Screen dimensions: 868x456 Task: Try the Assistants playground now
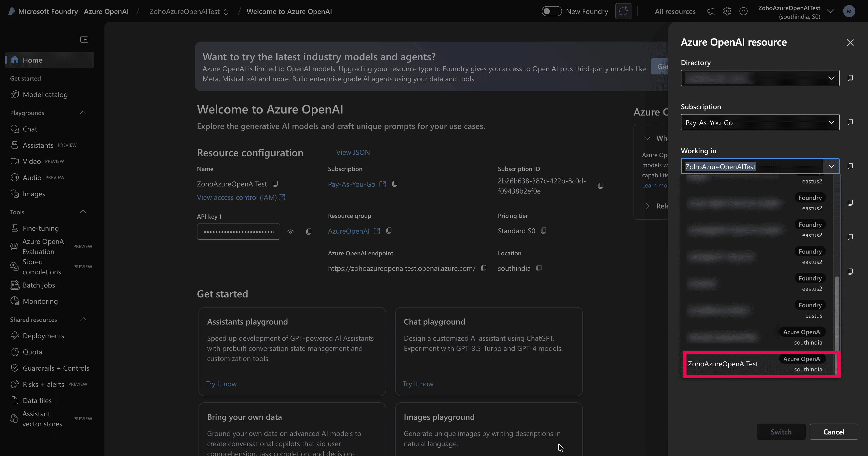[x=221, y=384]
